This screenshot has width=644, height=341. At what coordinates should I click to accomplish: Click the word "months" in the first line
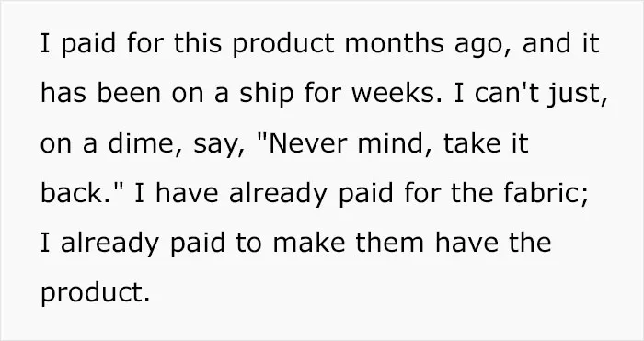(394, 43)
